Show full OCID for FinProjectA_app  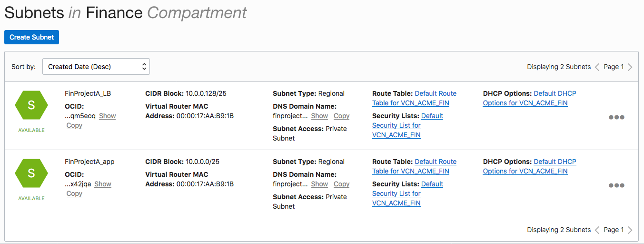pyautogui.click(x=103, y=184)
